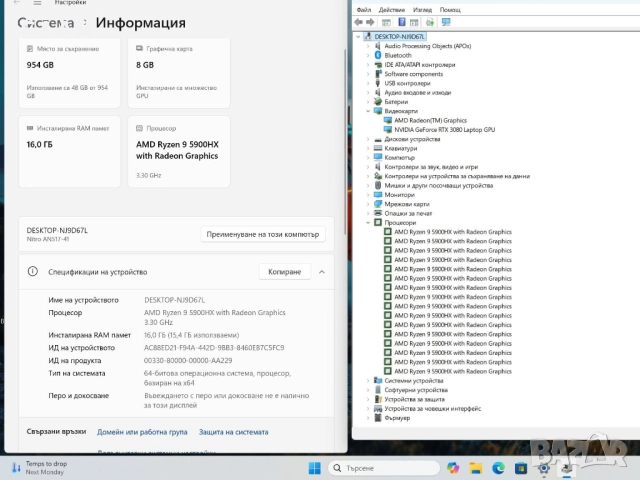Click the Копиране button
Viewport: 640px width, 480px height.
[x=283, y=271]
